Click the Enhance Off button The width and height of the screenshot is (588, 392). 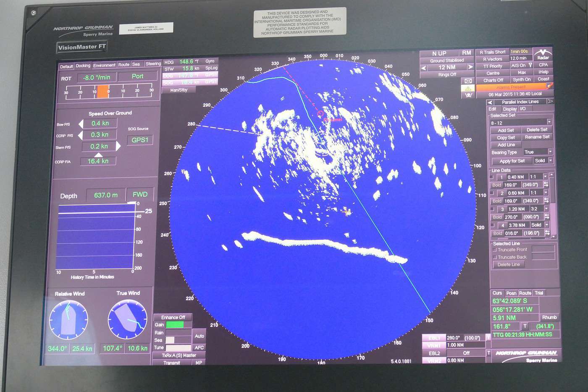coord(173,317)
